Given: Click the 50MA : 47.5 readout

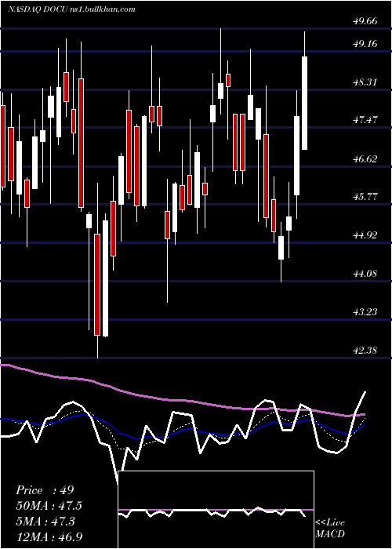Looking at the screenshot, I should (x=49, y=506).
